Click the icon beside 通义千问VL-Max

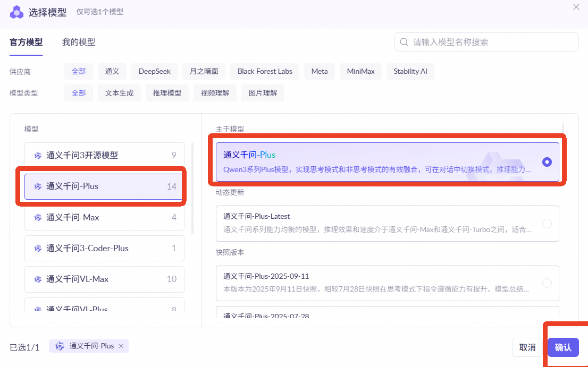(x=38, y=279)
